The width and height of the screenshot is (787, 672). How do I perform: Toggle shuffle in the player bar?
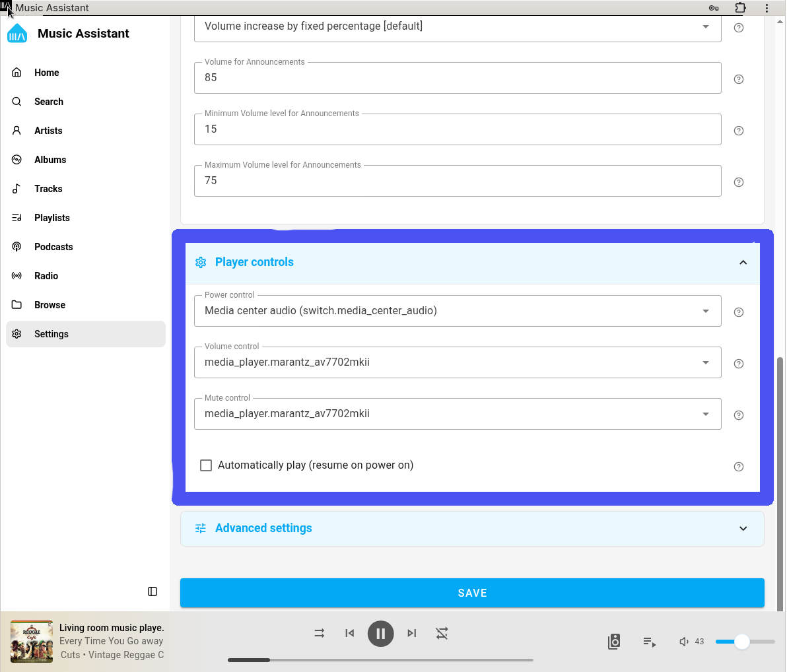[x=320, y=633]
